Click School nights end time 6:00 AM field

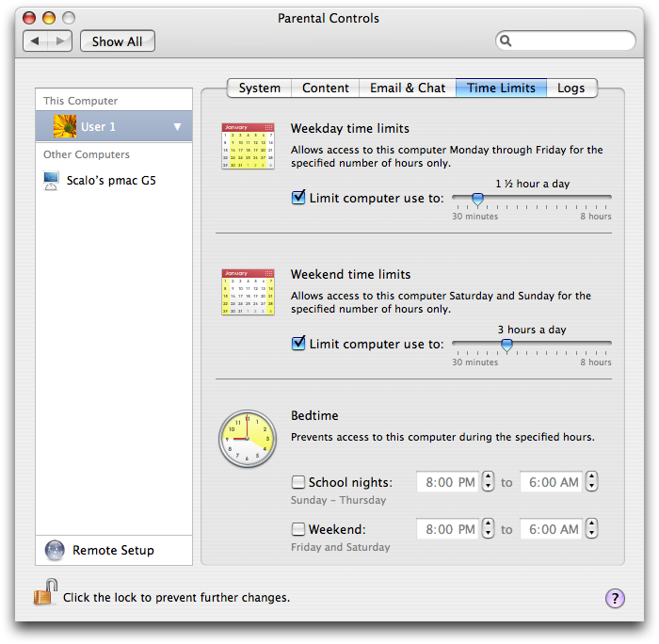click(551, 482)
